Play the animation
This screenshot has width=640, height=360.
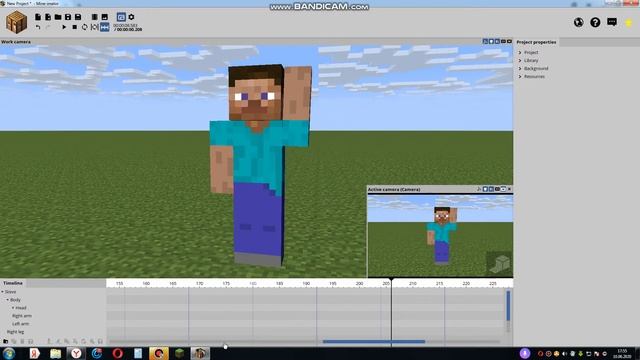(x=64, y=27)
